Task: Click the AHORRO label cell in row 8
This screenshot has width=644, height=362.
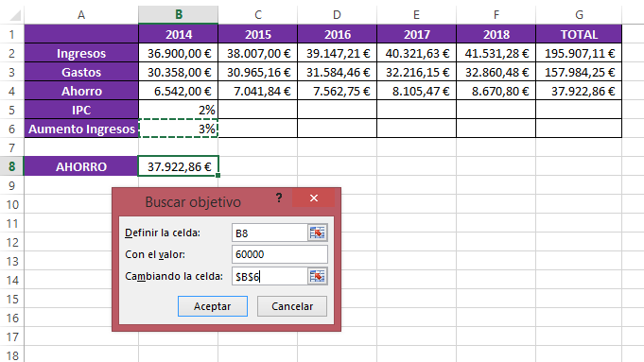Action: tap(81, 166)
